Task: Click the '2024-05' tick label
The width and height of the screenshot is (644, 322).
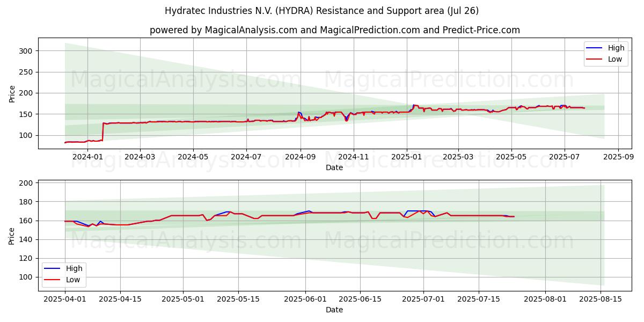Action: click(x=193, y=157)
